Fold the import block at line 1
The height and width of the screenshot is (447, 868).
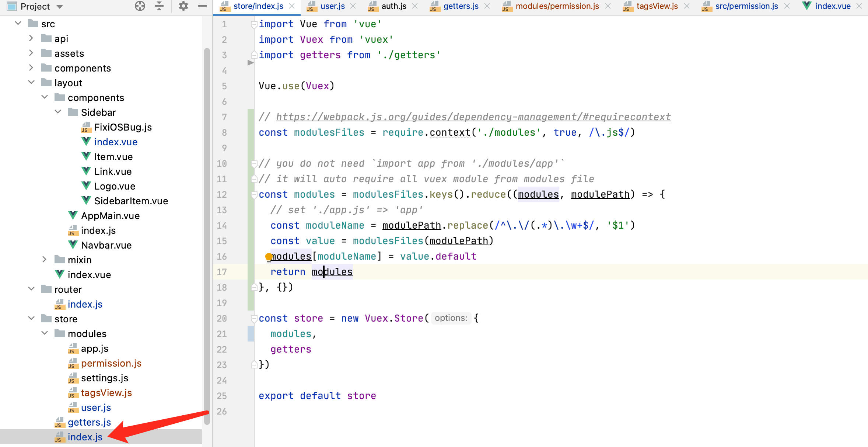254,24
